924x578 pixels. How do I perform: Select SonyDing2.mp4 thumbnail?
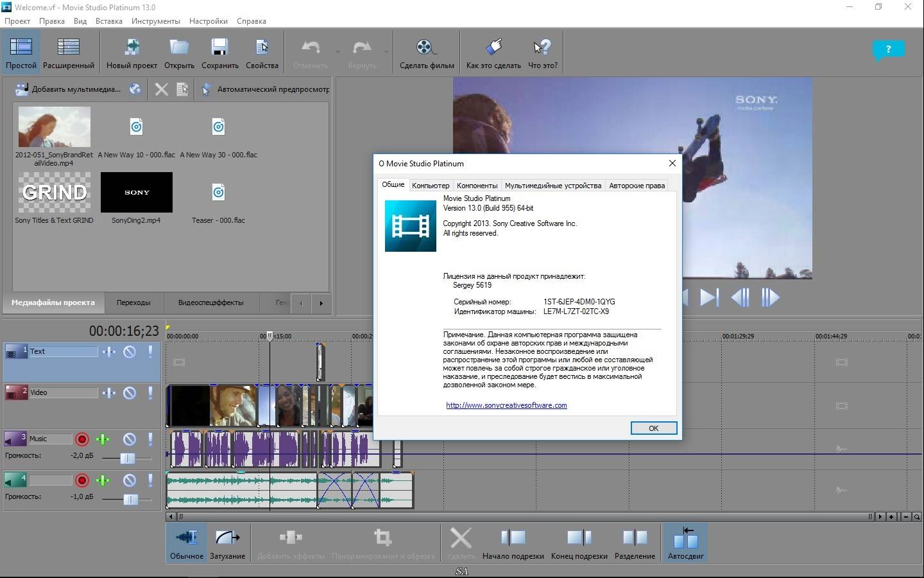tap(136, 192)
